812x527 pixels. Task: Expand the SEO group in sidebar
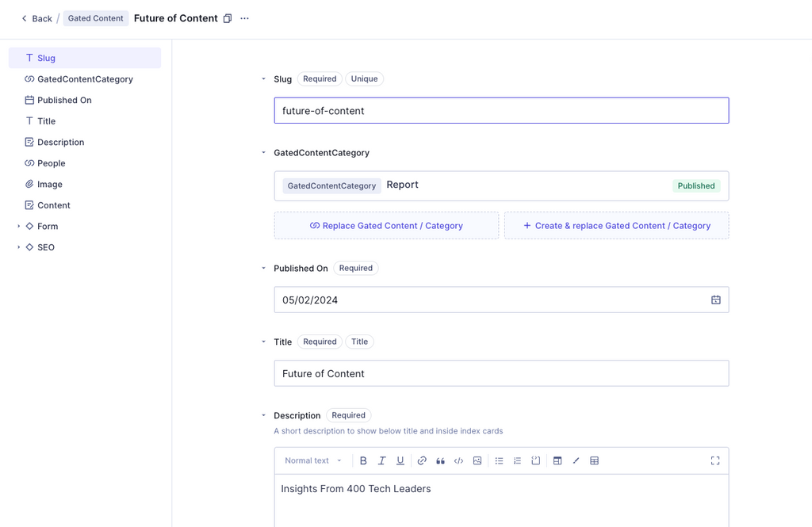pyautogui.click(x=19, y=247)
